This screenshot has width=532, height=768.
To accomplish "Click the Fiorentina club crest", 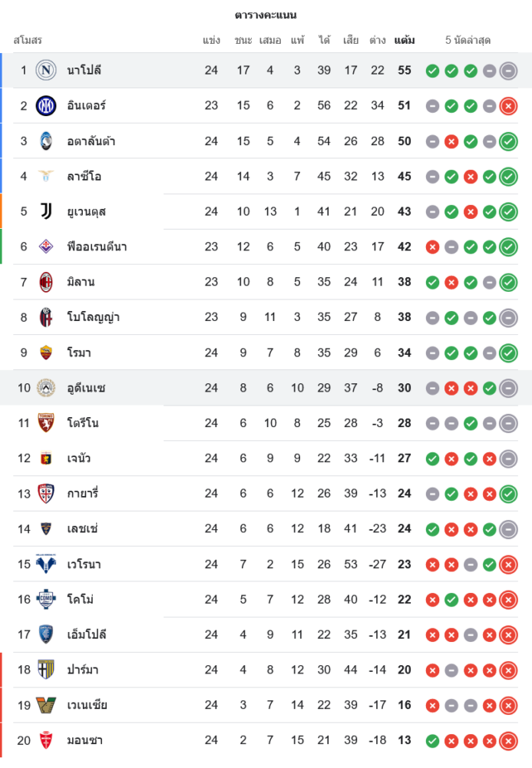I will (46, 247).
